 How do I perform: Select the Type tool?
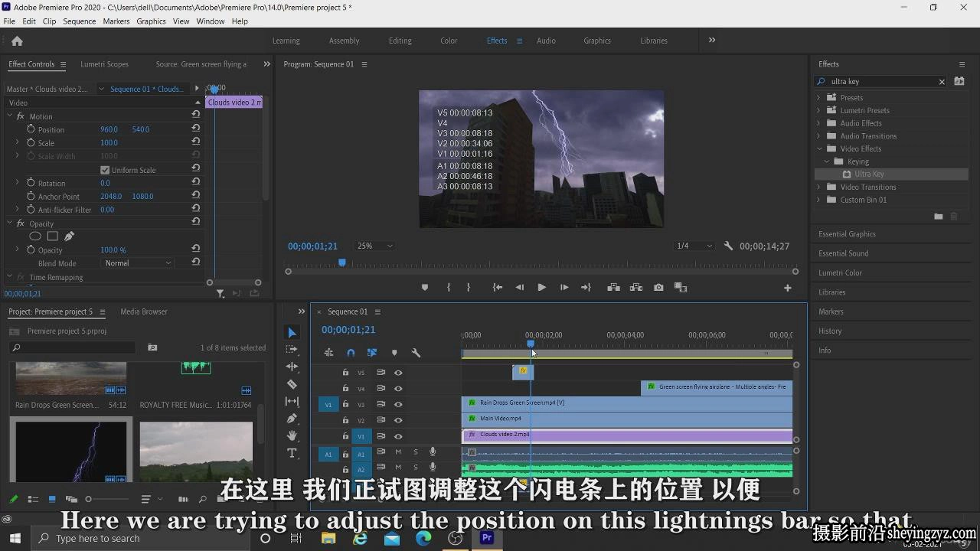[x=292, y=453]
